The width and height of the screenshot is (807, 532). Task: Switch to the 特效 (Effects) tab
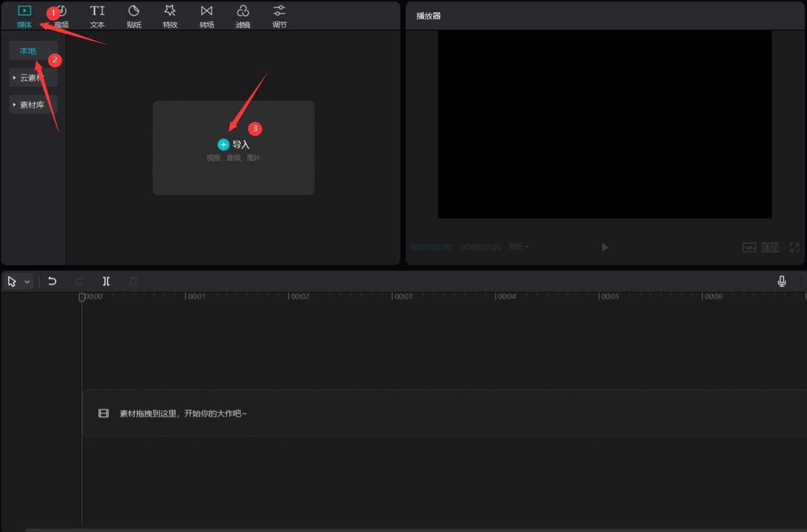click(170, 16)
